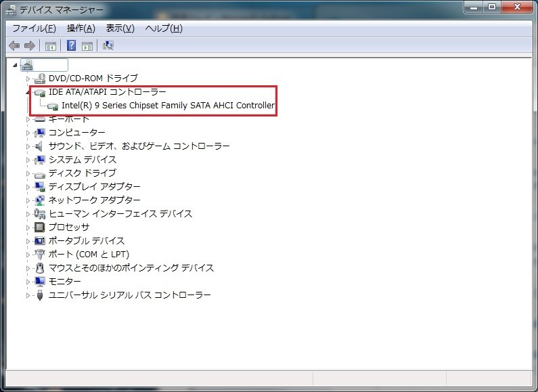Expand the ネットワーク アダプター node
This screenshot has width=538, height=392.
28,200
